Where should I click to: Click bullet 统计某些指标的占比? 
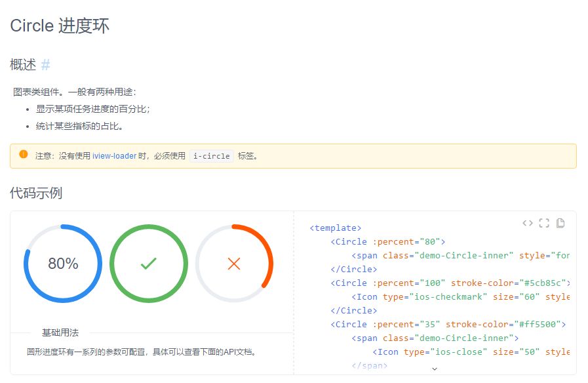click(79, 127)
